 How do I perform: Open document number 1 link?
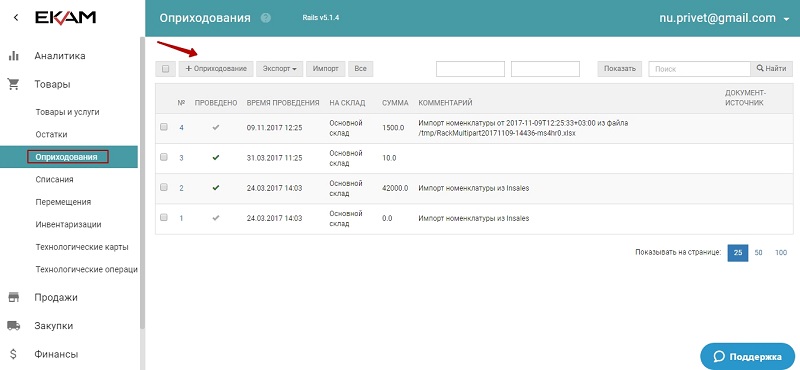click(x=182, y=218)
